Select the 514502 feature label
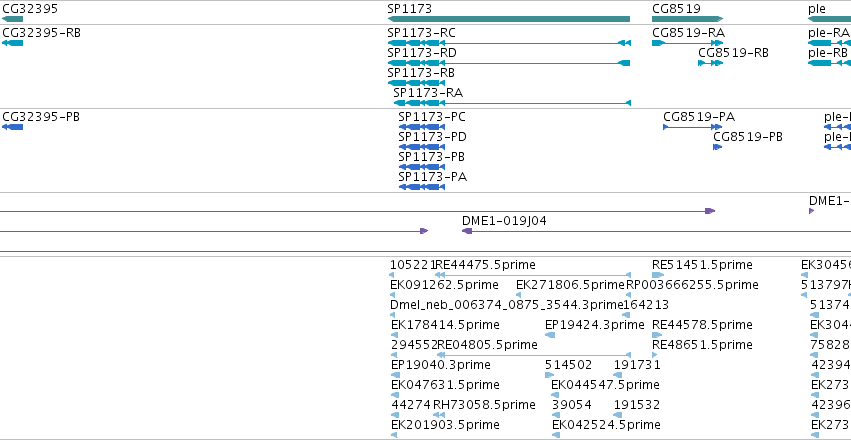This screenshot has width=851, height=440. point(568,365)
